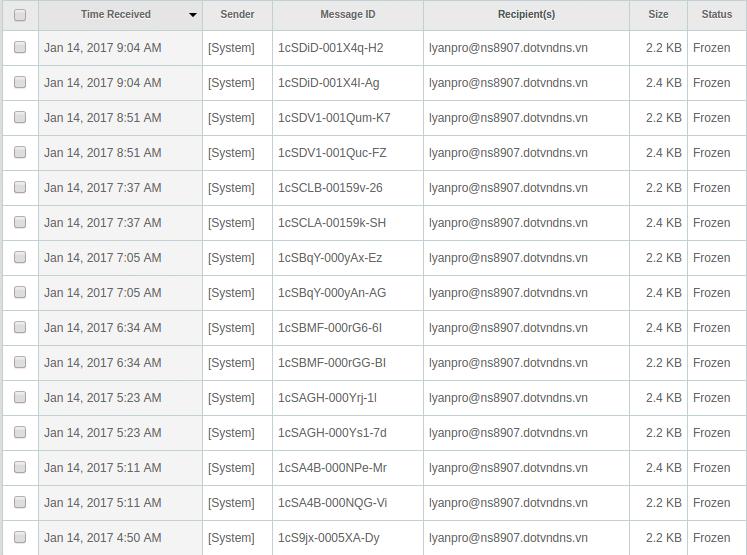Tick checkbox of message 1cSCLB-00159v-26
The width and height of the screenshot is (747, 555).
(x=20, y=187)
